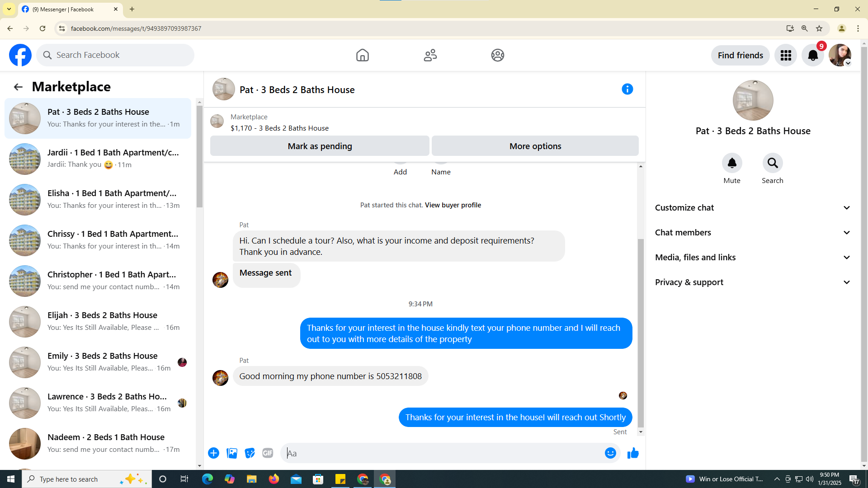Image resolution: width=868 pixels, height=488 pixels.
Task: Open the View buyer profile link
Action: pos(453,205)
